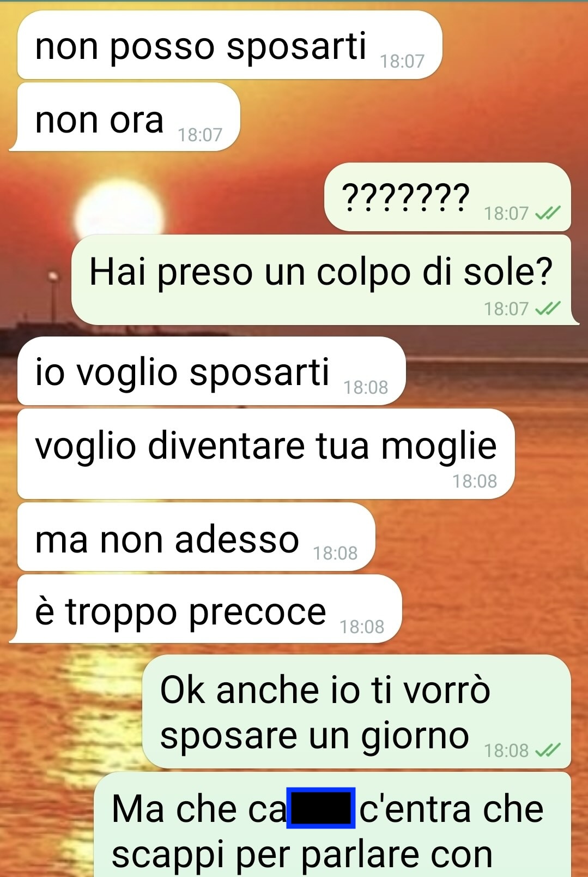Viewport: 588px width, 877px height.
Task: Tap the 'io voglio sposarti' bubble
Action: 211,371
